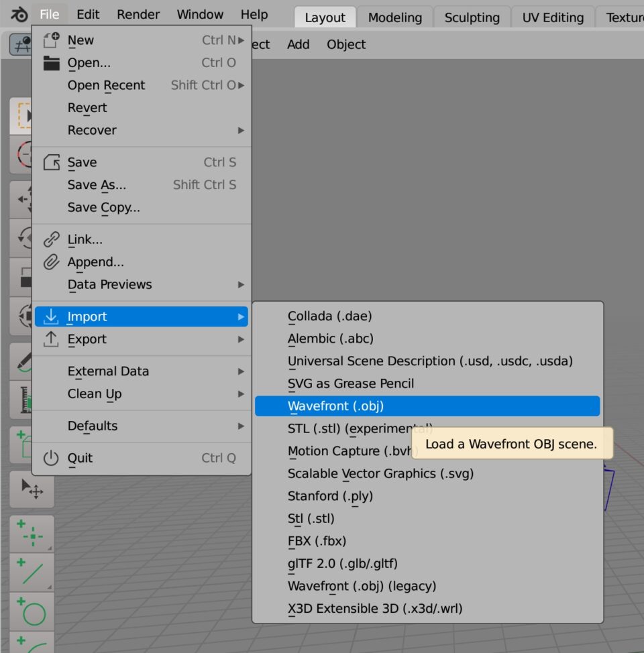Click the Blender logo icon
The height and width of the screenshot is (653, 644).
18,14
